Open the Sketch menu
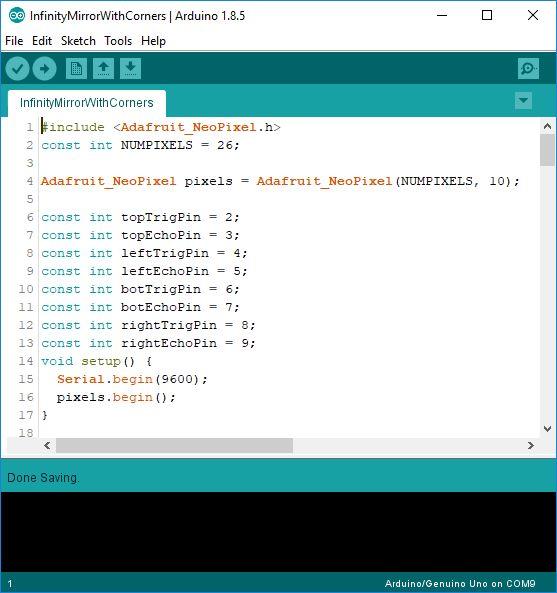This screenshot has height=593, width=557. pos(78,41)
